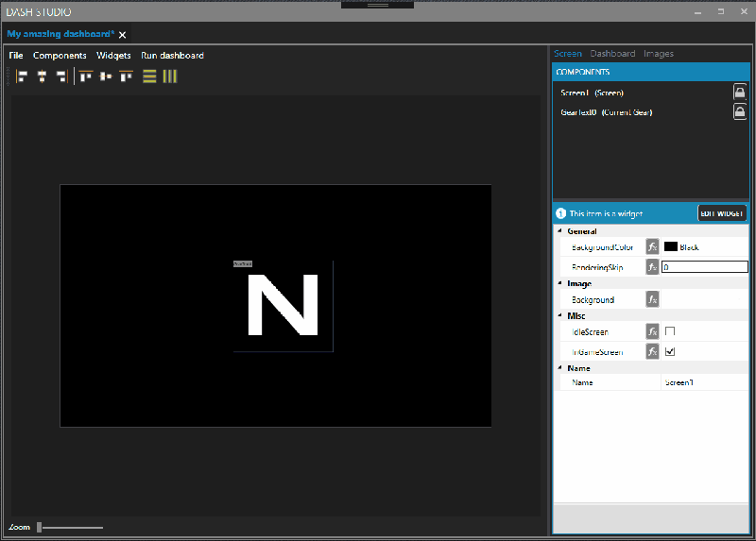Toggle lock icon for GearText0 component
756x541 pixels.
[740, 111]
